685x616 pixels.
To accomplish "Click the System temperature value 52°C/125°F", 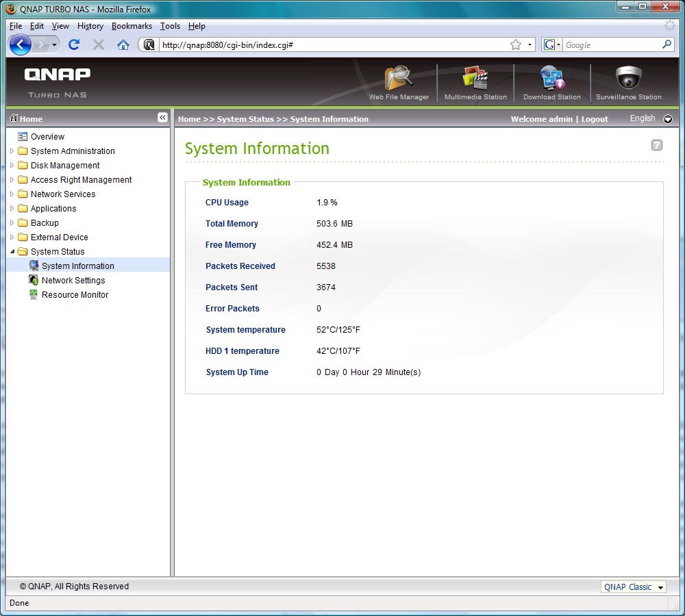I will tap(338, 330).
